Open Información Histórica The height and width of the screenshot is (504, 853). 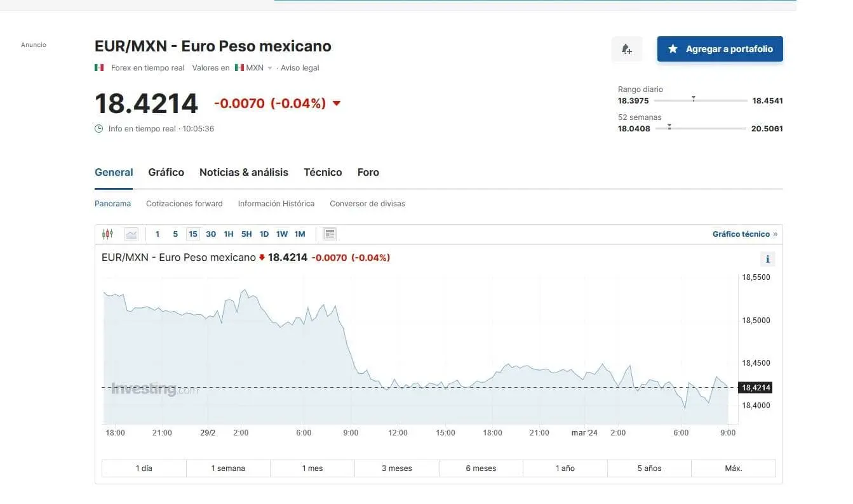coord(276,204)
